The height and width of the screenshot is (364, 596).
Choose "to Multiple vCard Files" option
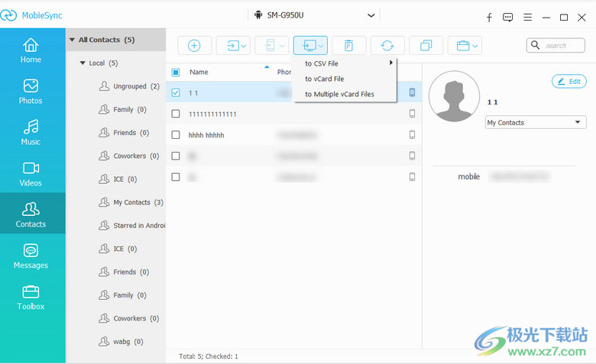[339, 95]
